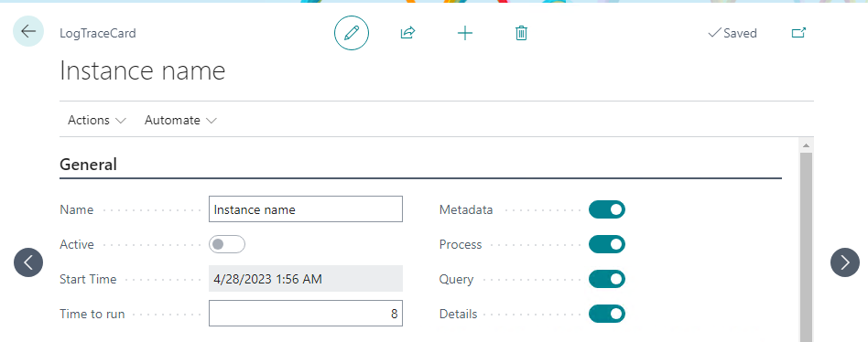This screenshot has height=342, width=868.
Task: Click the LogTraceCard caption
Action: coord(98,33)
